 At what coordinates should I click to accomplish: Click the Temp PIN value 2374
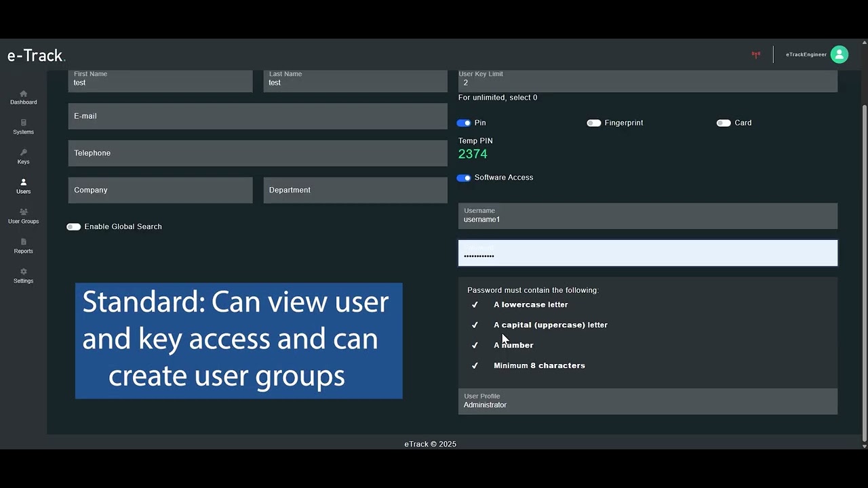(473, 154)
